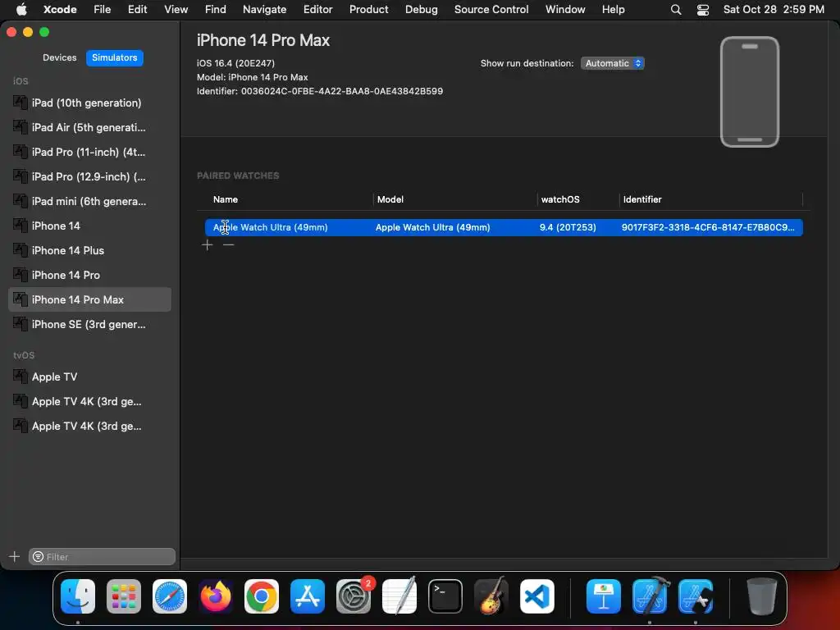This screenshot has width=840, height=630.
Task: Switch to the Devices tab
Action: click(x=59, y=58)
